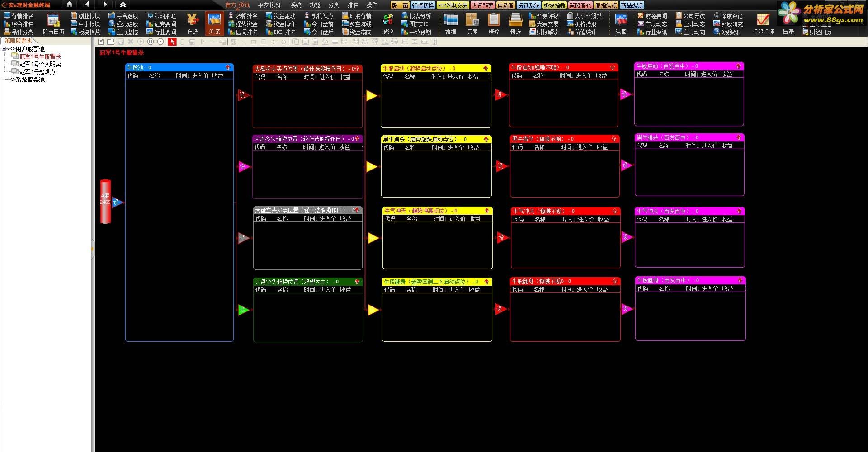Click the pause icon in the strategy toolbar
Viewport: 868px width, 452px height.
click(x=151, y=42)
